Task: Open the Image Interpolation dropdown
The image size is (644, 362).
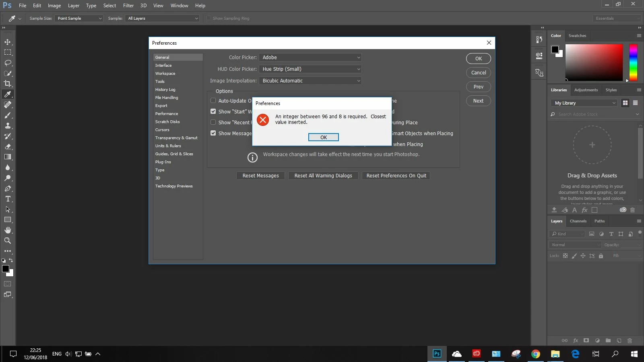Action: (310, 81)
